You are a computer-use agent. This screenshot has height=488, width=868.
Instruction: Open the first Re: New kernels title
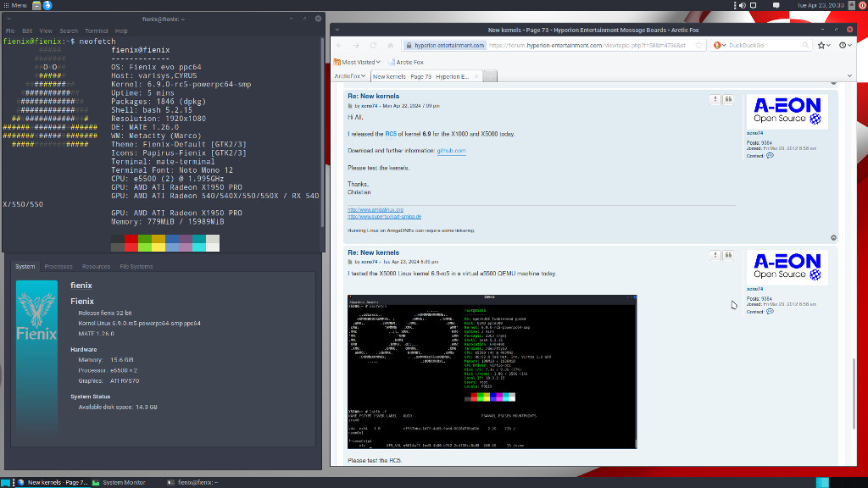point(373,97)
